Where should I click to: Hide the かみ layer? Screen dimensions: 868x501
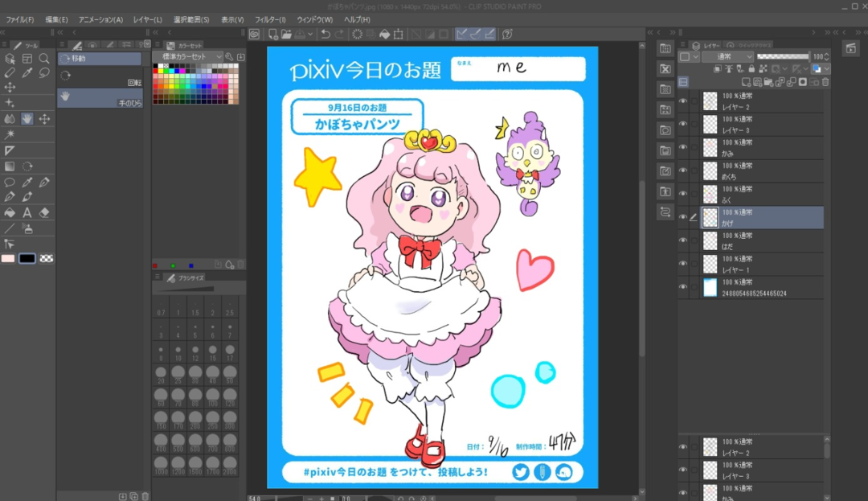[x=683, y=147]
